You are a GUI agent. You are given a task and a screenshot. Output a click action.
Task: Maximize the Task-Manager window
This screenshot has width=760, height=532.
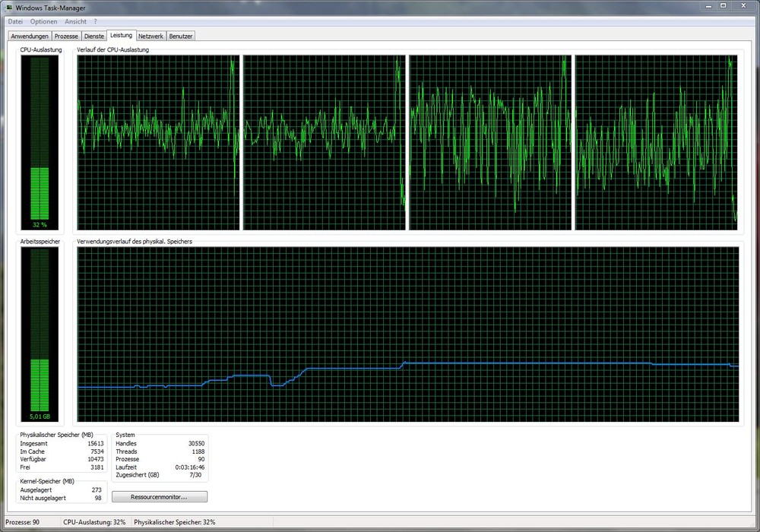click(723, 6)
